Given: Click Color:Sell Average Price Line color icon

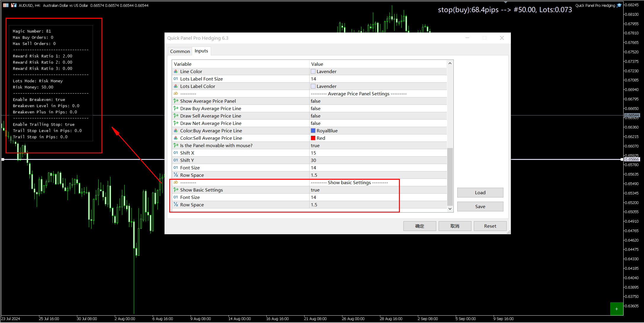Looking at the screenshot, I should pyautogui.click(x=176, y=138).
